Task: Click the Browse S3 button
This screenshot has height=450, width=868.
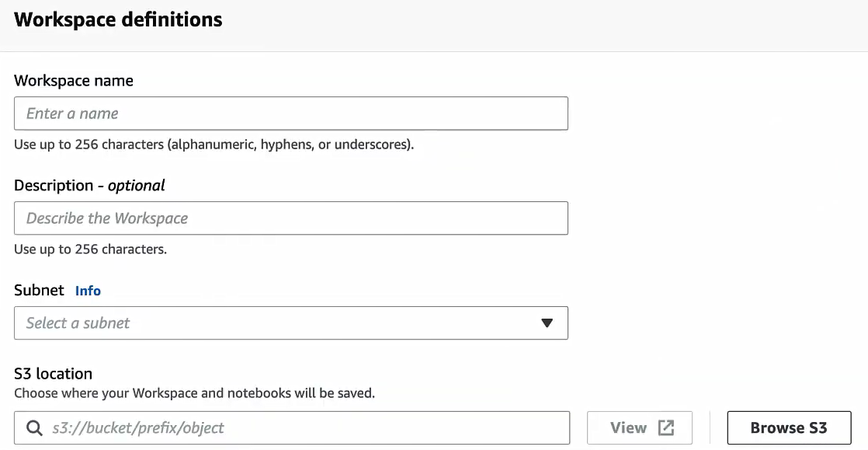Action: [789, 427]
